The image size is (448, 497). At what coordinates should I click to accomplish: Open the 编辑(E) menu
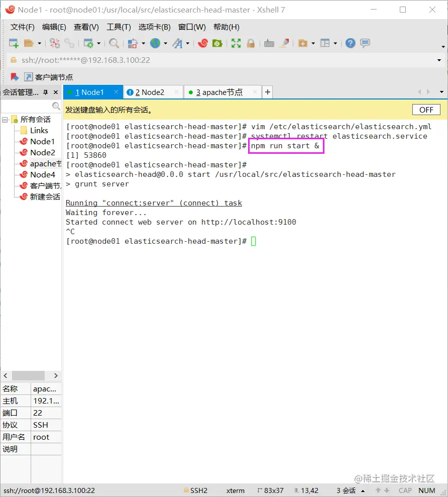click(x=54, y=27)
